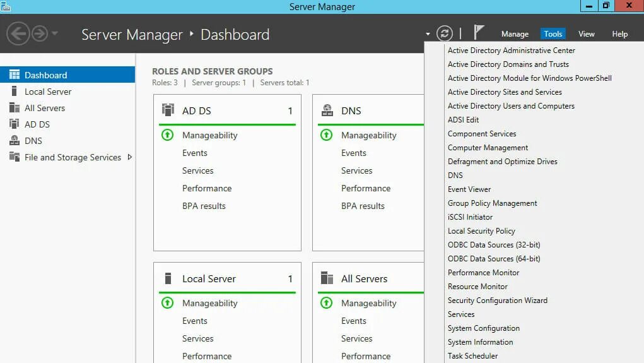
Task: Click the AD DS icon in the sidebar
Action: coord(15,124)
